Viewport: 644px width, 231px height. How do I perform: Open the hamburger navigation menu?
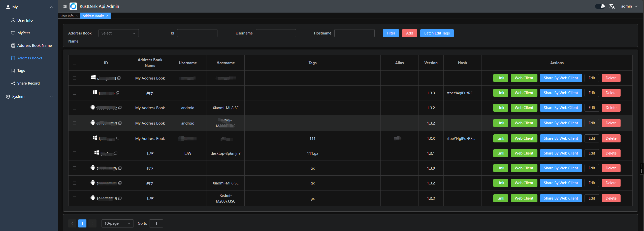click(65, 6)
